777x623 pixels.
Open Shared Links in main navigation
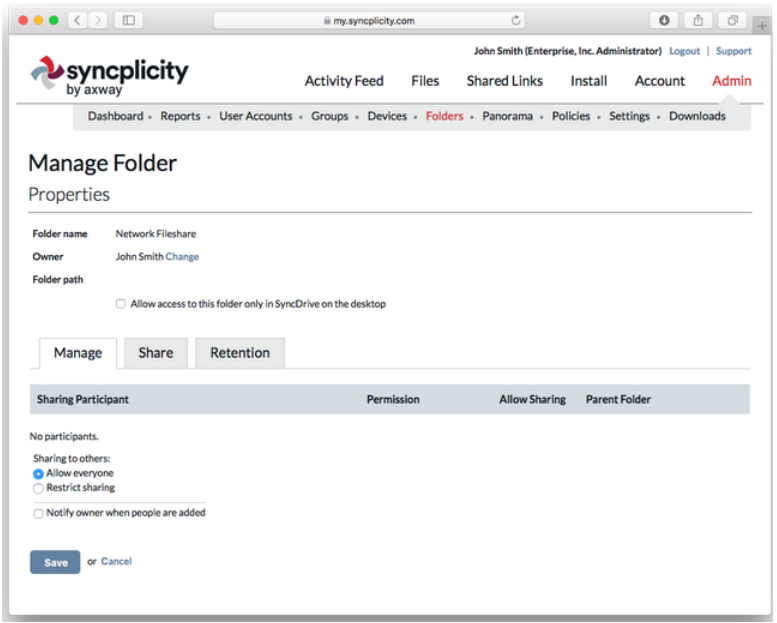504,81
